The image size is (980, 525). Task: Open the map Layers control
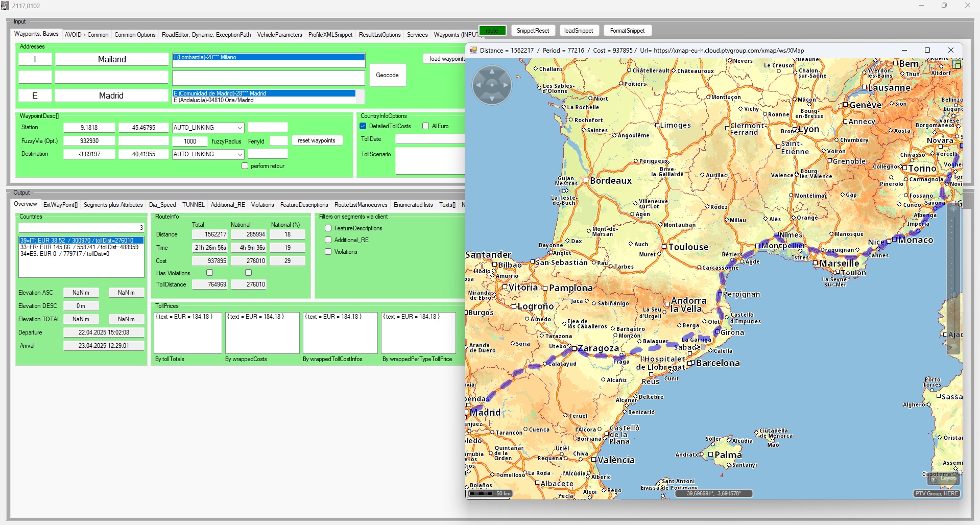[x=944, y=479]
